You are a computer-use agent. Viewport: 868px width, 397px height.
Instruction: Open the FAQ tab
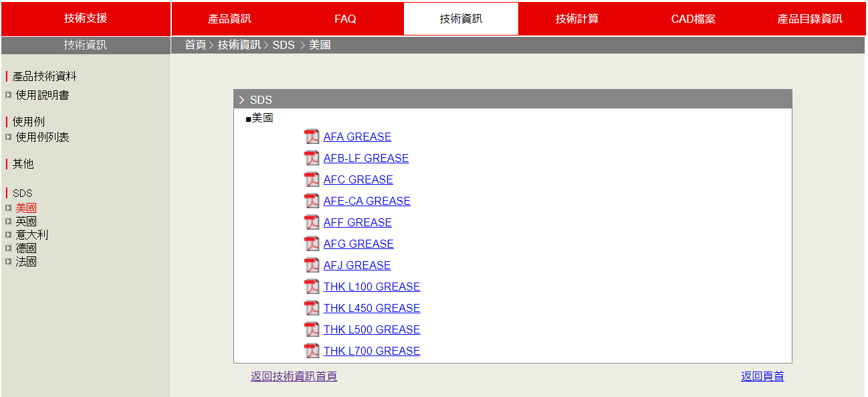click(x=345, y=19)
